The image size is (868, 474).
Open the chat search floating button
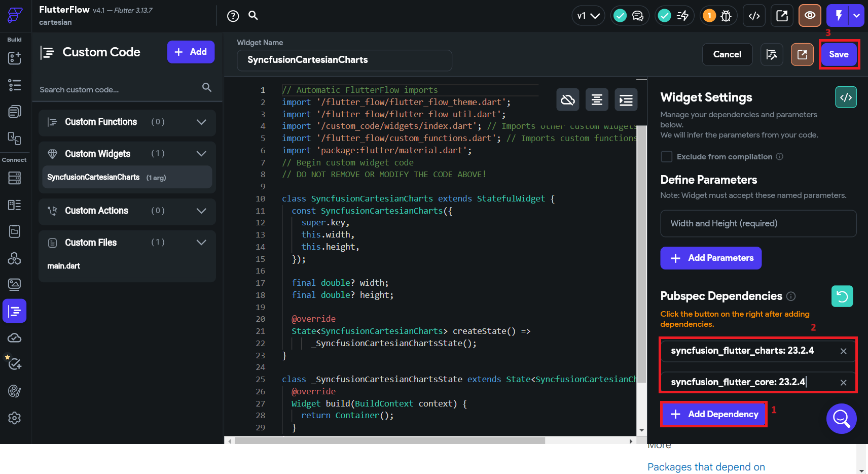(842, 419)
